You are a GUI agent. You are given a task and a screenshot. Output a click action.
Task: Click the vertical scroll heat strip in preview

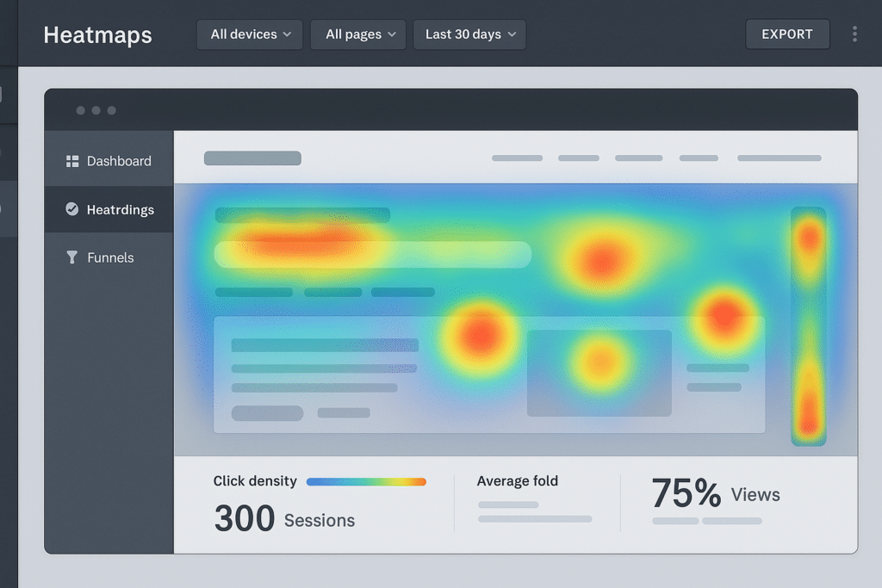point(809,326)
